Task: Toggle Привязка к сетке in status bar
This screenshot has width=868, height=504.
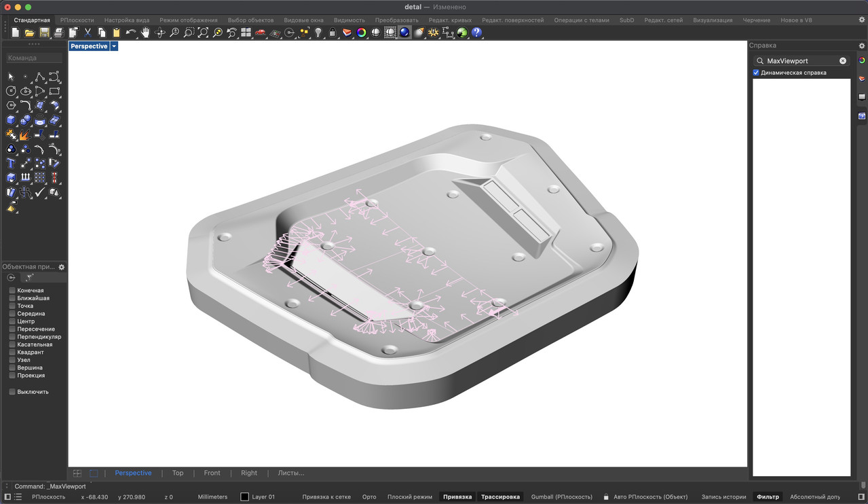Action: [x=326, y=497]
